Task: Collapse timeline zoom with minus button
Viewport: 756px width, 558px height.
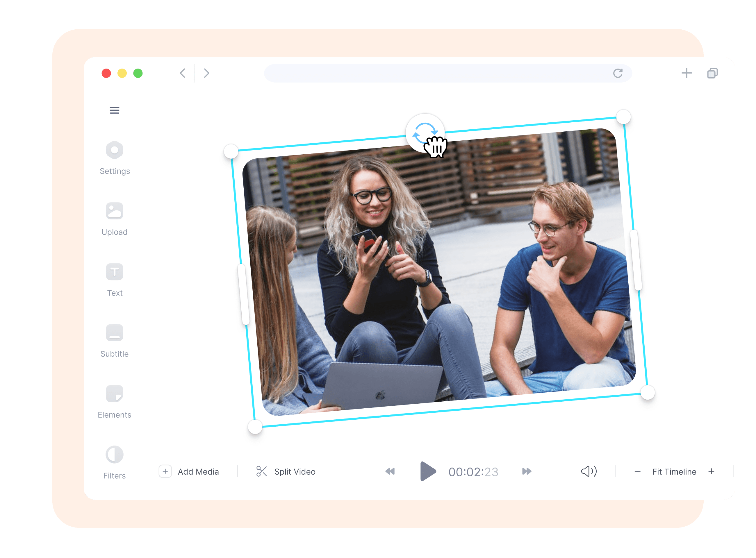Action: point(637,472)
